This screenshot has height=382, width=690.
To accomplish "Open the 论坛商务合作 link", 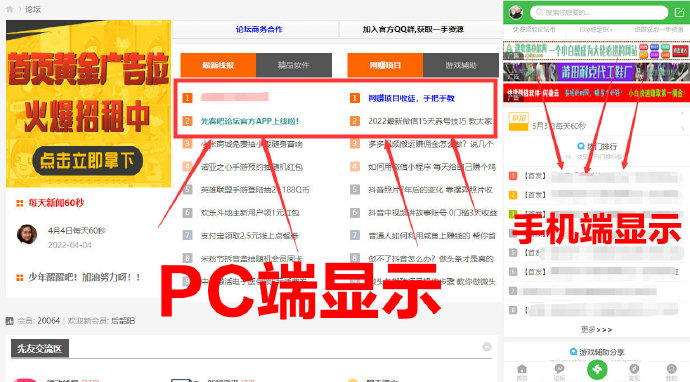I will coord(259,29).
